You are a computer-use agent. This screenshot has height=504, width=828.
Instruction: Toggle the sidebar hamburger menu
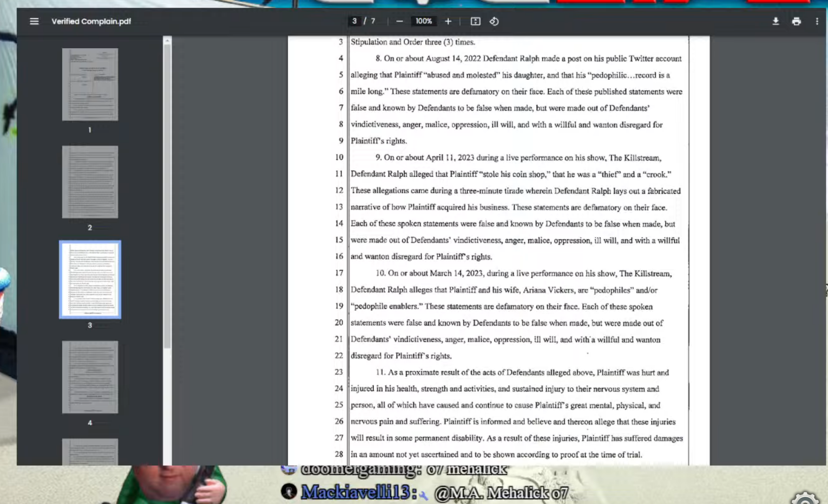pos(34,21)
